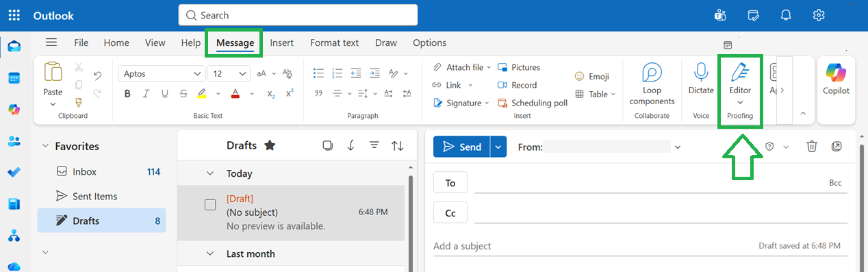Image resolution: width=868 pixels, height=272 pixels.
Task: Insert a bulleted list
Action: [318, 73]
